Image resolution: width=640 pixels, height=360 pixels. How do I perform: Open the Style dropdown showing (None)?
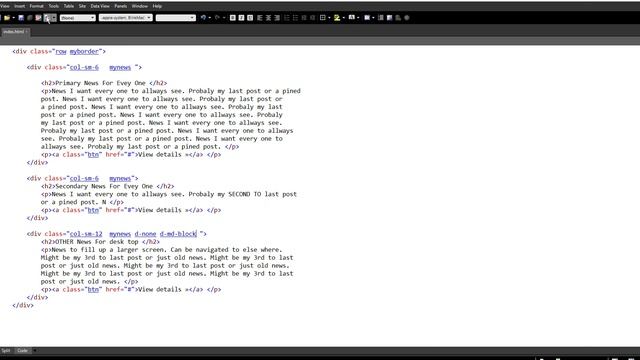point(78,18)
